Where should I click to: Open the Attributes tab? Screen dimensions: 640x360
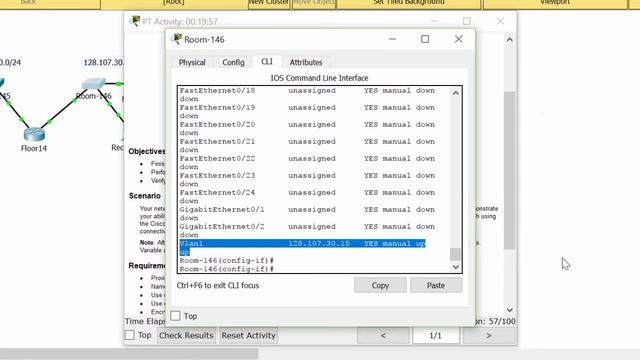[x=306, y=62]
